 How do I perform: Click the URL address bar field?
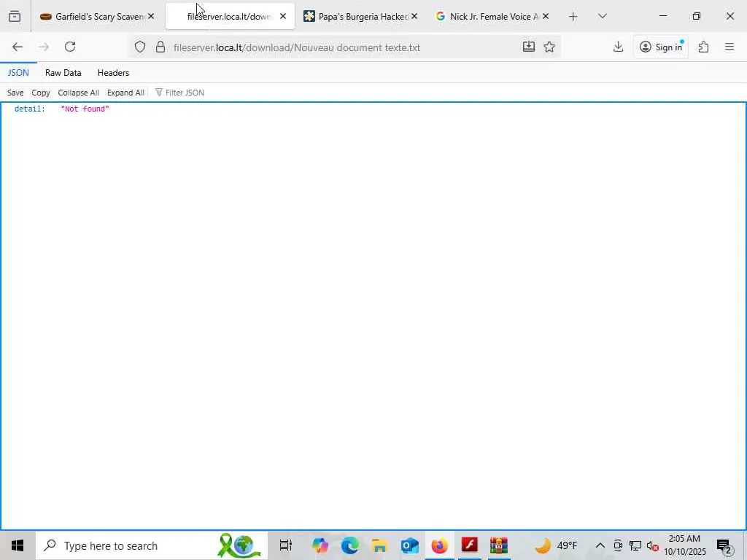point(344,47)
